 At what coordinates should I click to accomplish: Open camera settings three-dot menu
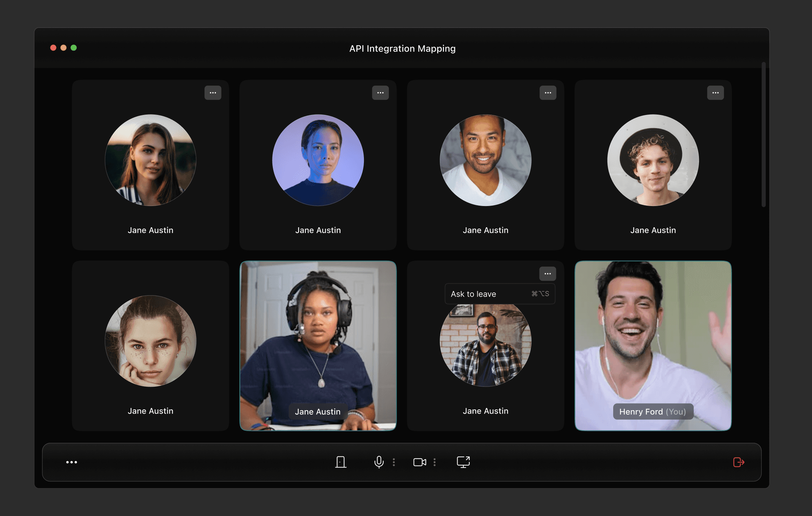(434, 462)
